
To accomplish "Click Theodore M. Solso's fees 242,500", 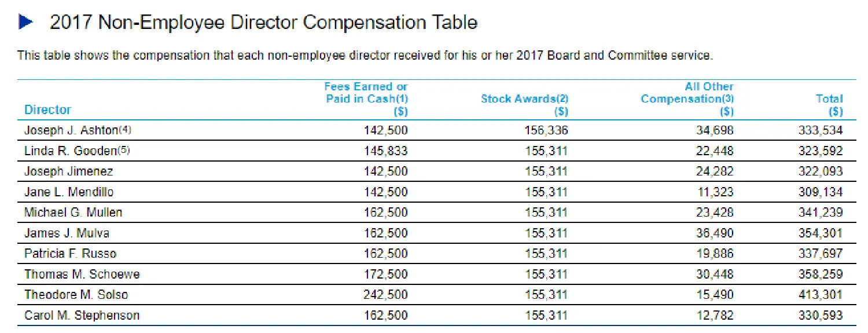I will pos(385,295).
